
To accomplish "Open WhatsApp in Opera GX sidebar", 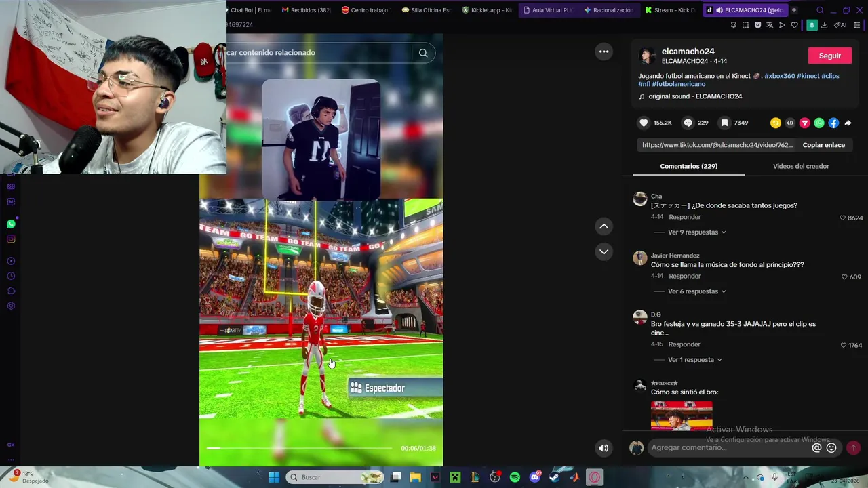I will click(11, 224).
